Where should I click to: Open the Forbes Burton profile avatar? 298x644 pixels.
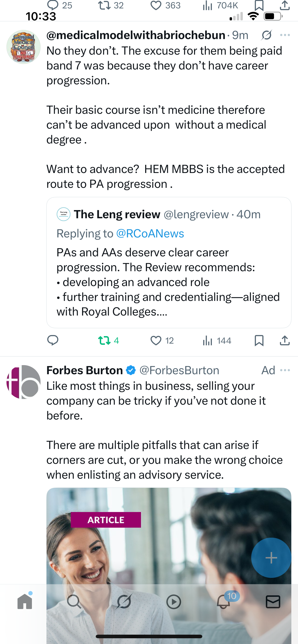(24, 382)
